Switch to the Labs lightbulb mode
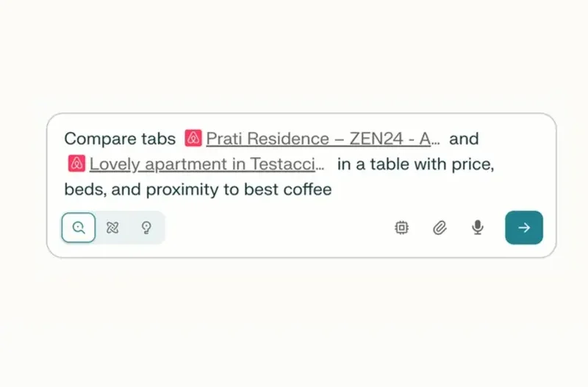Screen dimensions: 588x387 146,228
